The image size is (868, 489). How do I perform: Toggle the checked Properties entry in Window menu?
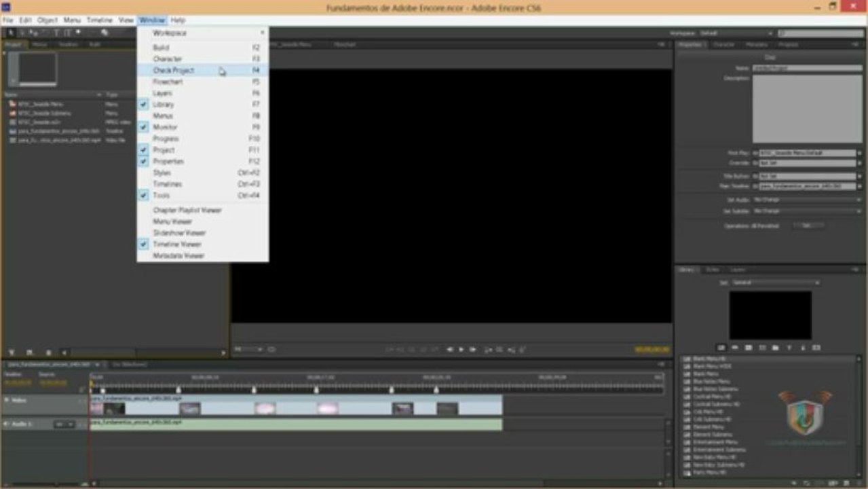[x=202, y=162]
